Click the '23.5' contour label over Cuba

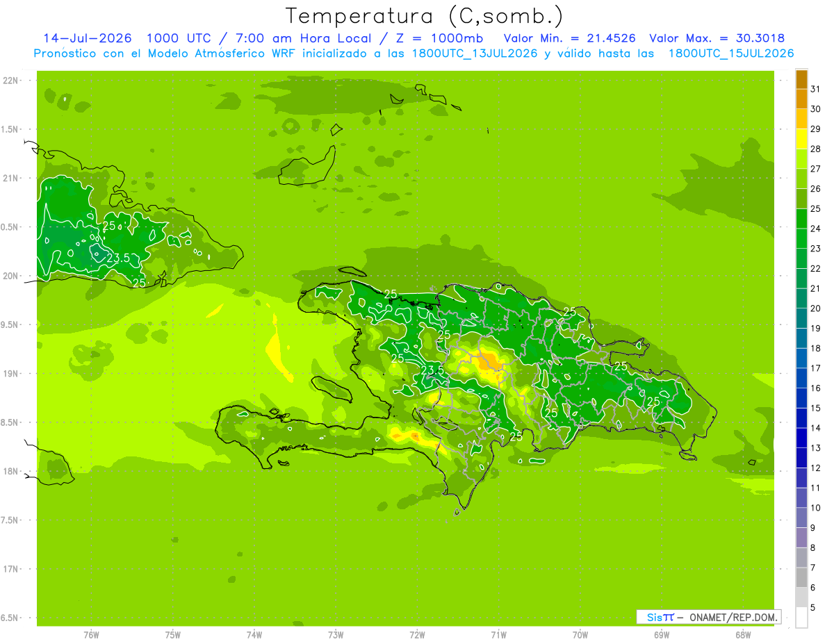(117, 258)
